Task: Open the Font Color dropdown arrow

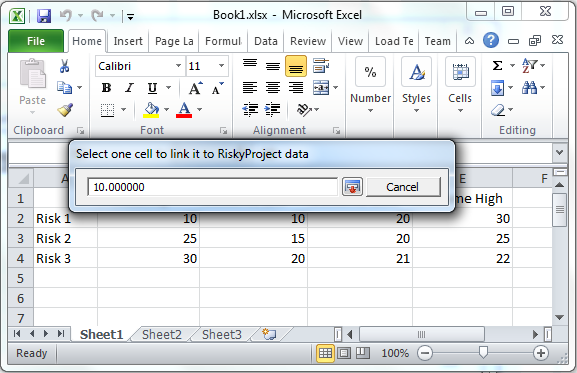Action: point(199,110)
